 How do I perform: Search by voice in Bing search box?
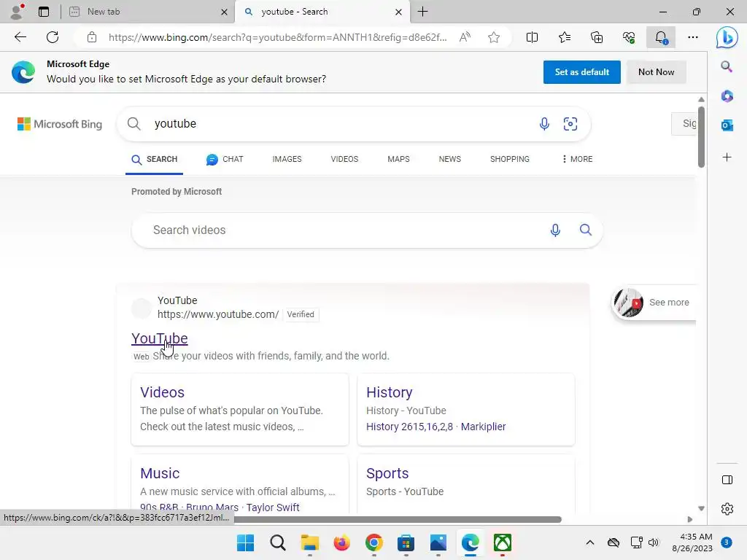pyautogui.click(x=544, y=124)
